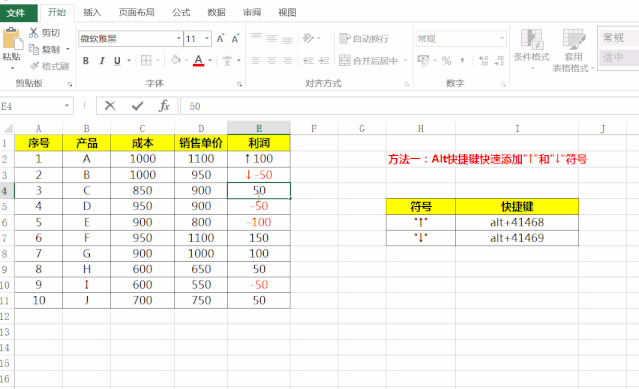Image resolution: width=639 pixels, height=389 pixels.
Task: Expand the paste options arrow
Action: coord(12,68)
